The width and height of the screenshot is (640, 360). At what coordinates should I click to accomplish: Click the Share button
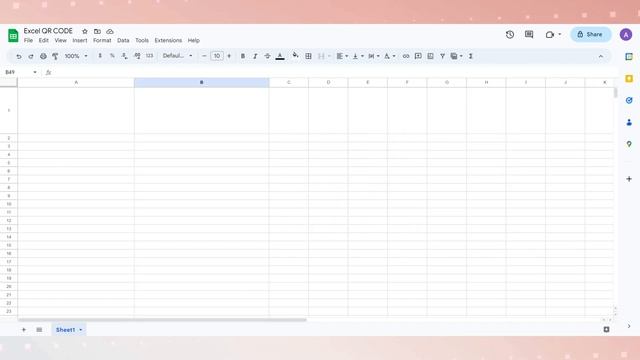pos(591,34)
